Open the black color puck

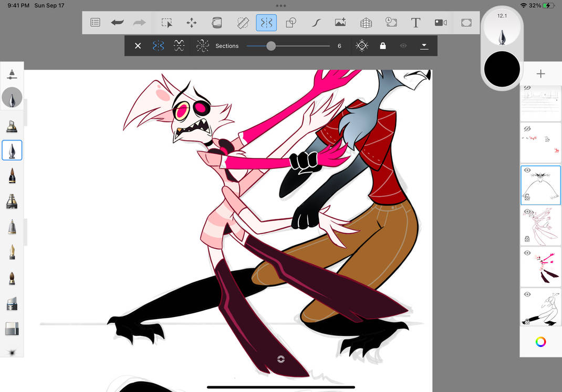[502, 69]
